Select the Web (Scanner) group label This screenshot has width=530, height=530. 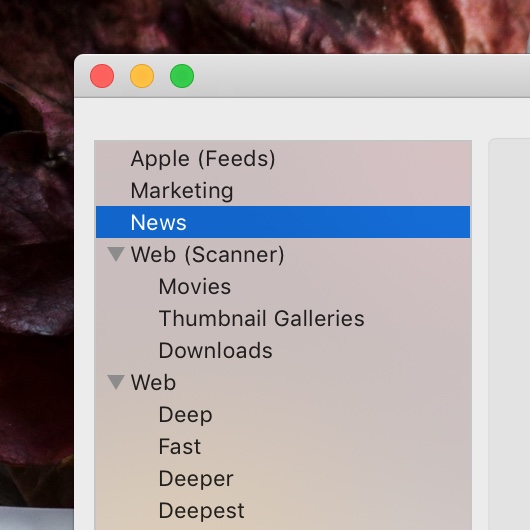click(207, 255)
